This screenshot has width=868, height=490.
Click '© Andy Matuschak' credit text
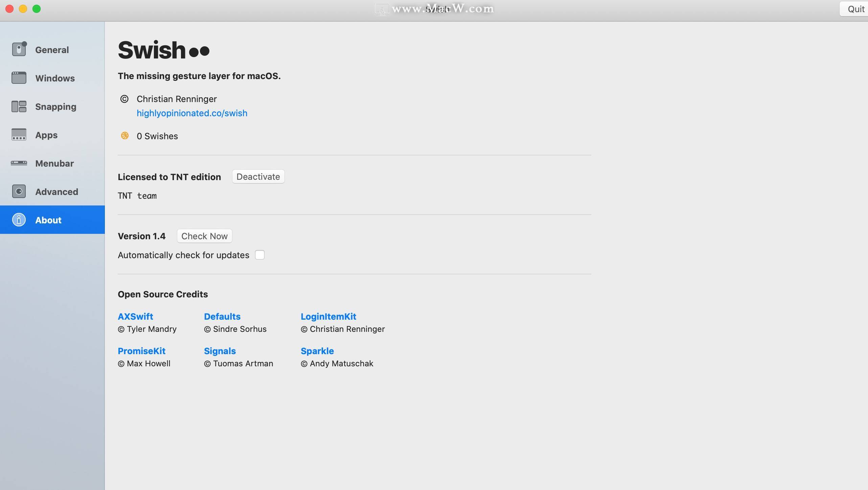pos(337,364)
